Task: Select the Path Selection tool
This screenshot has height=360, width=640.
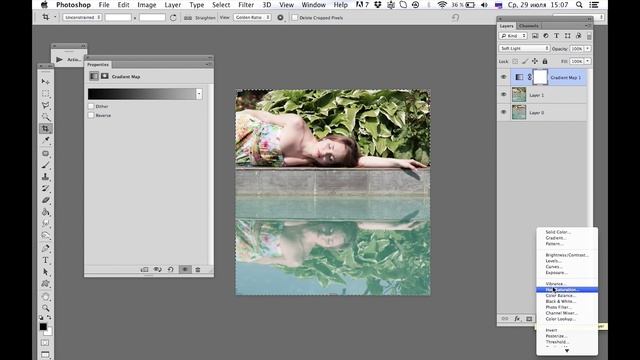Action: [45, 272]
